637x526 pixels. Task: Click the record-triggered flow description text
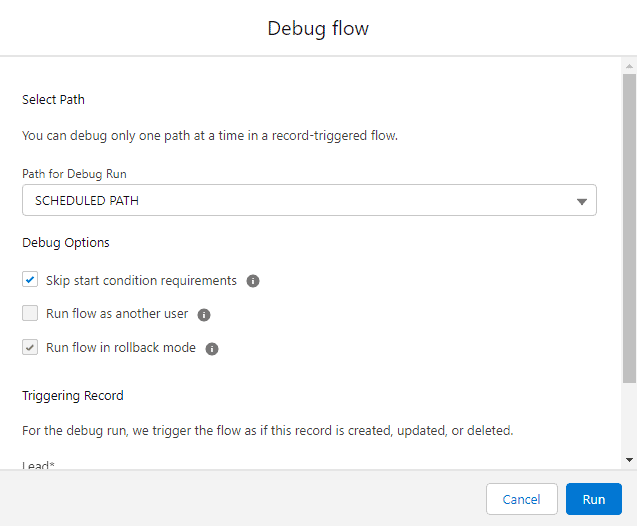[x=210, y=136]
